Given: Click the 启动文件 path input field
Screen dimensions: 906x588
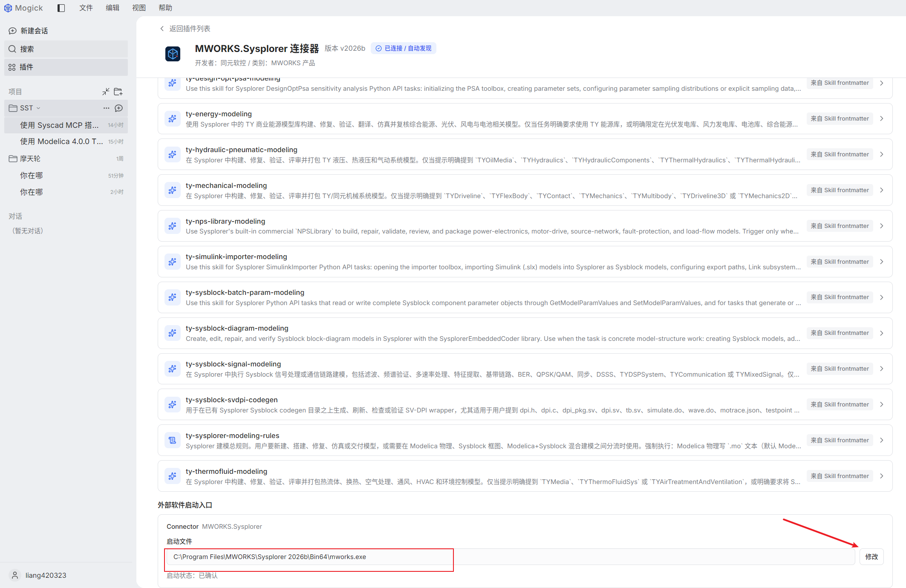Looking at the screenshot, I should 511,557.
